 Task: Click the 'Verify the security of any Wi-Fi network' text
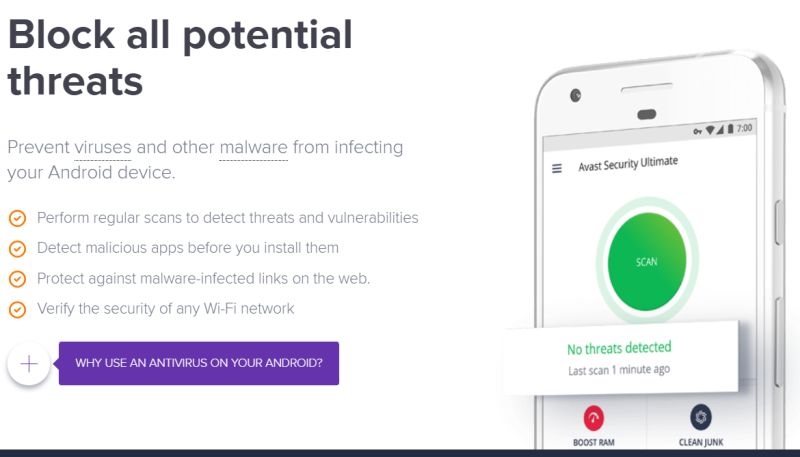165,309
